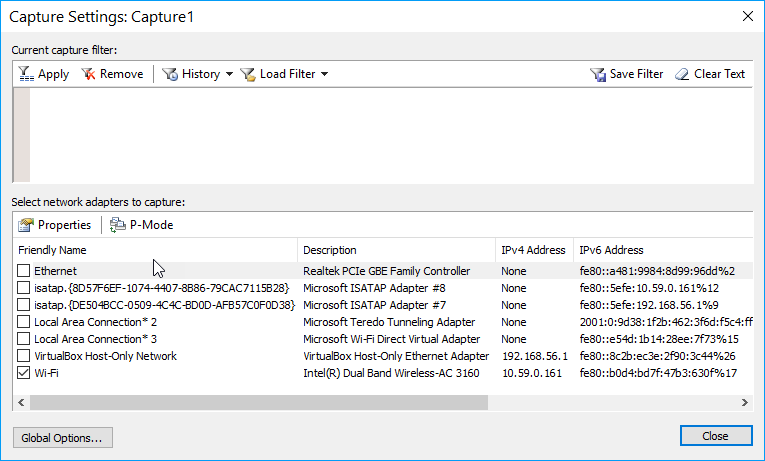765x461 pixels.
Task: Click the History icon in filter toolbar
Action: (170, 74)
